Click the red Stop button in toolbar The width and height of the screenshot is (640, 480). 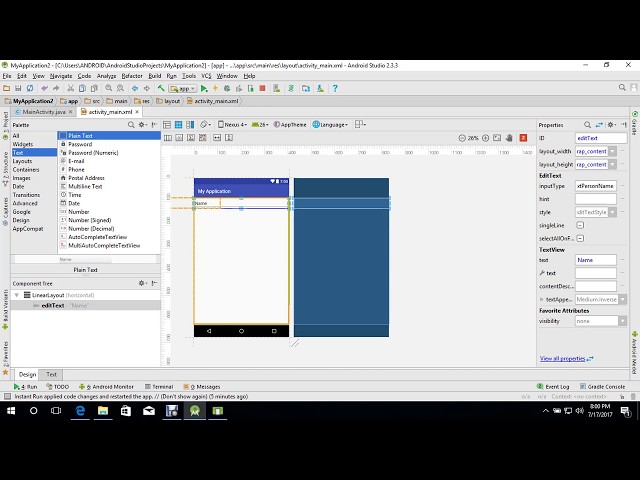click(262, 88)
